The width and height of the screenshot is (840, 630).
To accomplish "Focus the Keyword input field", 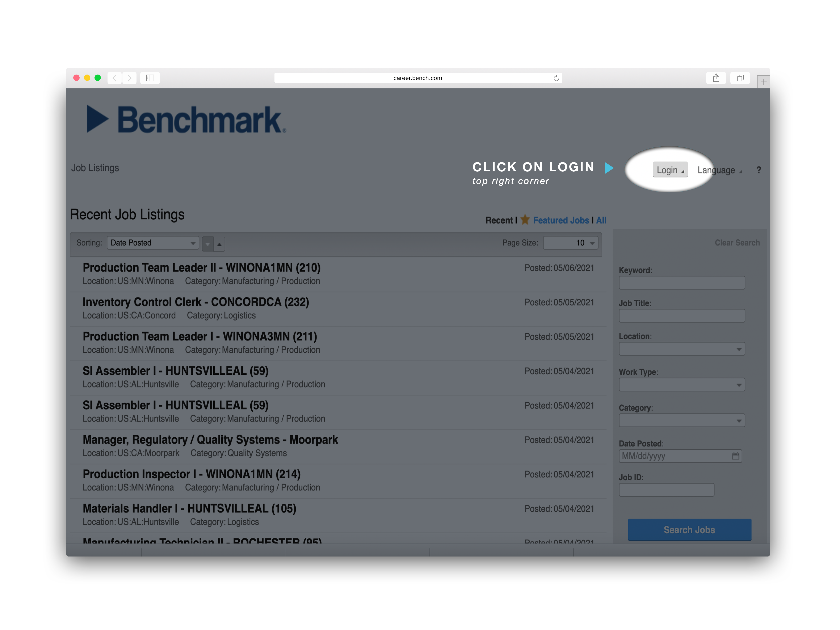I will pyautogui.click(x=682, y=282).
